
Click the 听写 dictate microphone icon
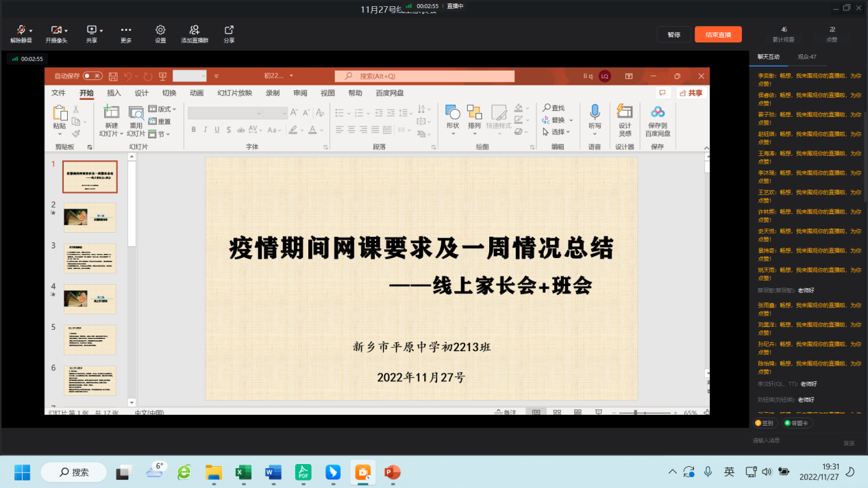[x=595, y=112]
